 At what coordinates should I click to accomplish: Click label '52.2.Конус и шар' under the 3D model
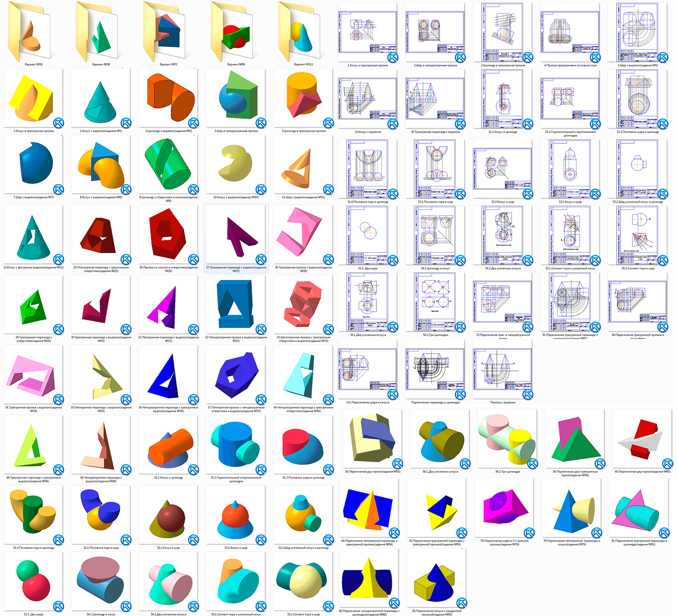click(169, 548)
